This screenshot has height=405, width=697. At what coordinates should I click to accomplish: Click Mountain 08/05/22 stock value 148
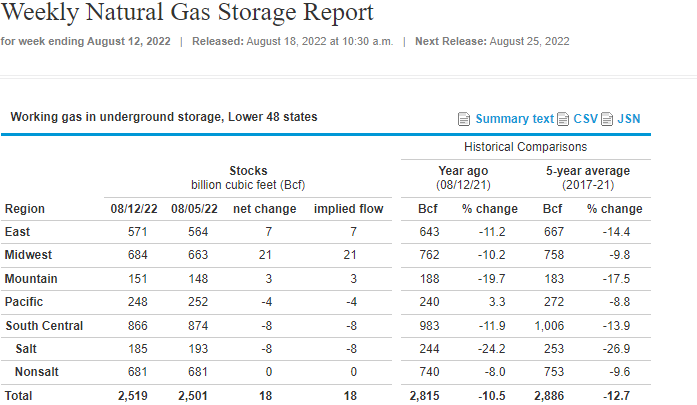coord(198,279)
